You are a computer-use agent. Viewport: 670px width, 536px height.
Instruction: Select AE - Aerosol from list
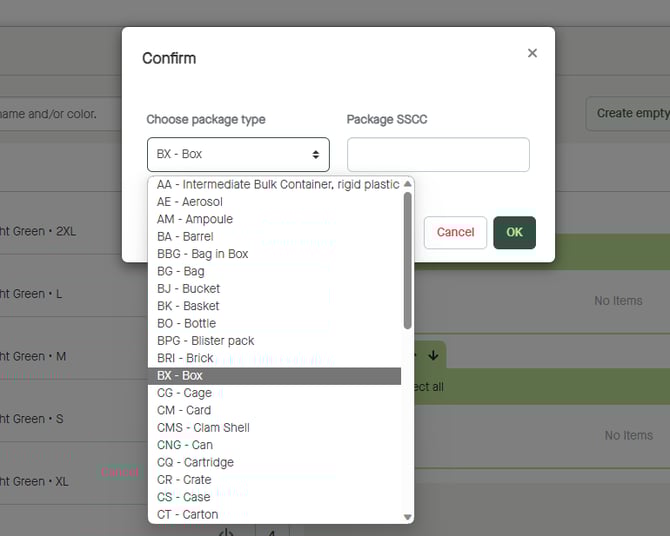tap(190, 202)
